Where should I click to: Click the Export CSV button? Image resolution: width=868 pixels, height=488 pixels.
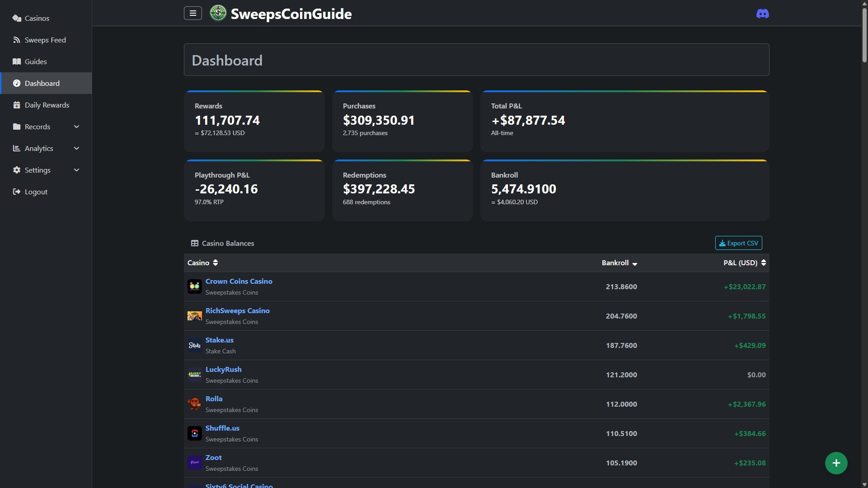tap(738, 243)
